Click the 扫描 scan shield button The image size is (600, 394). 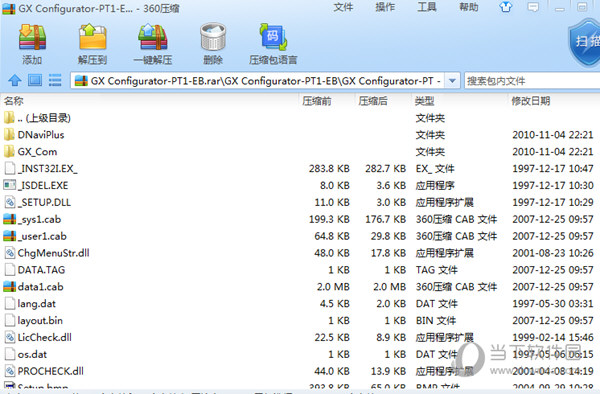coord(584,43)
